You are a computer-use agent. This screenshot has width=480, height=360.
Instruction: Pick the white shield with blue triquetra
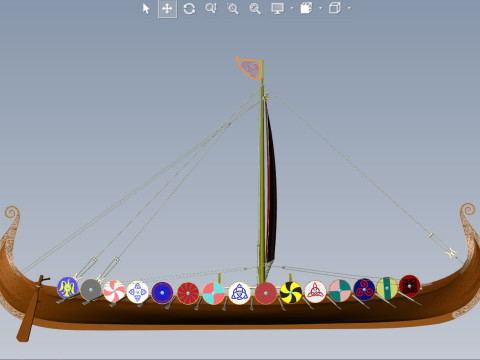click(239, 293)
